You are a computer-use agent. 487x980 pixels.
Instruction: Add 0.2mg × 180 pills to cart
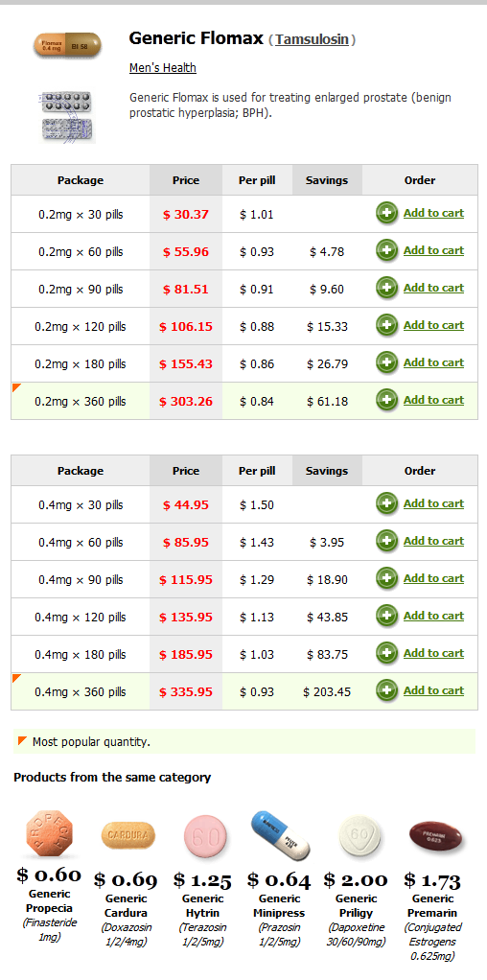433,362
